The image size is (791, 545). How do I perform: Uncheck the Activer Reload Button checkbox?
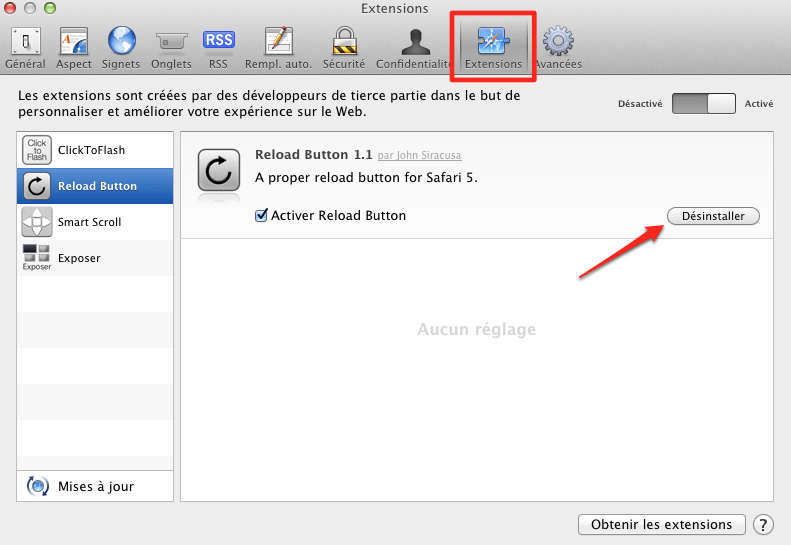coord(261,215)
